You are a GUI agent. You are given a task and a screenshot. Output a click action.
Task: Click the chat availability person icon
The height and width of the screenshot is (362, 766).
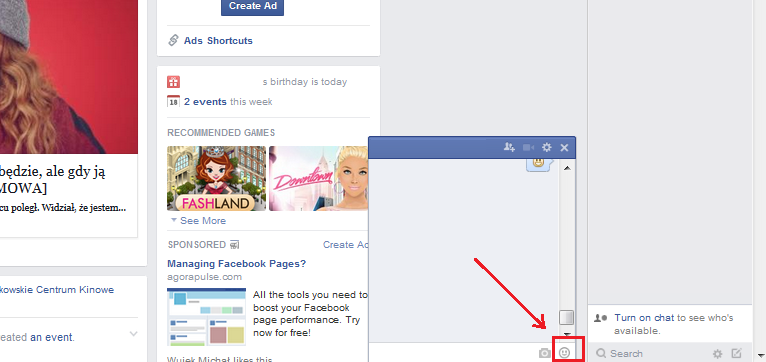click(x=600, y=318)
